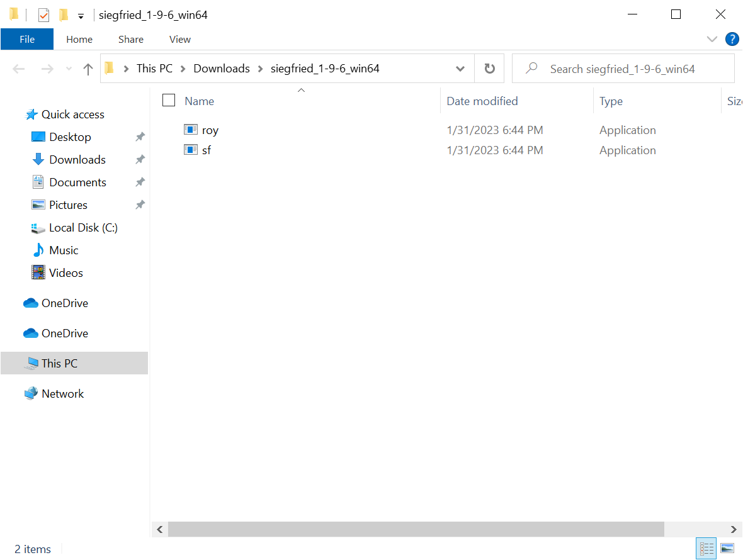Check the select-all checkbox above Name column

click(168, 99)
